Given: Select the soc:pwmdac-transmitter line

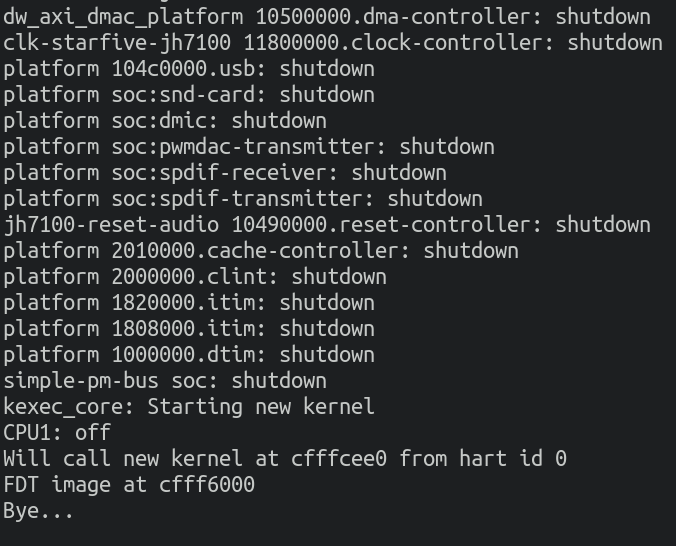Looking at the screenshot, I should [249, 147].
